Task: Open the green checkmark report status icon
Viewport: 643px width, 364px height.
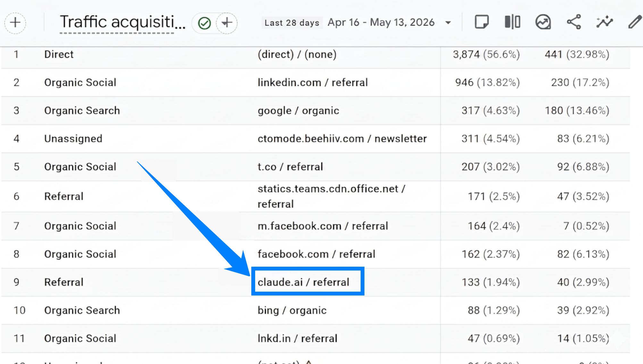Action: tap(204, 23)
